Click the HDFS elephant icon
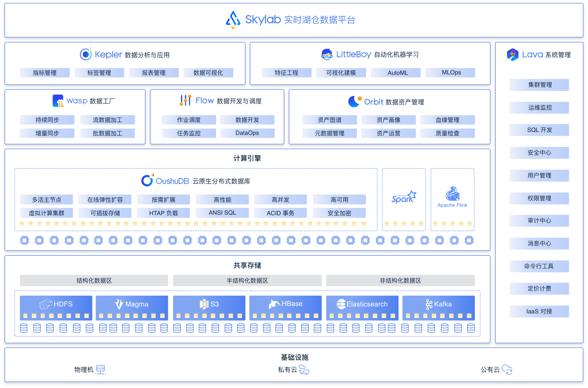588x388 pixels. pyautogui.click(x=46, y=304)
